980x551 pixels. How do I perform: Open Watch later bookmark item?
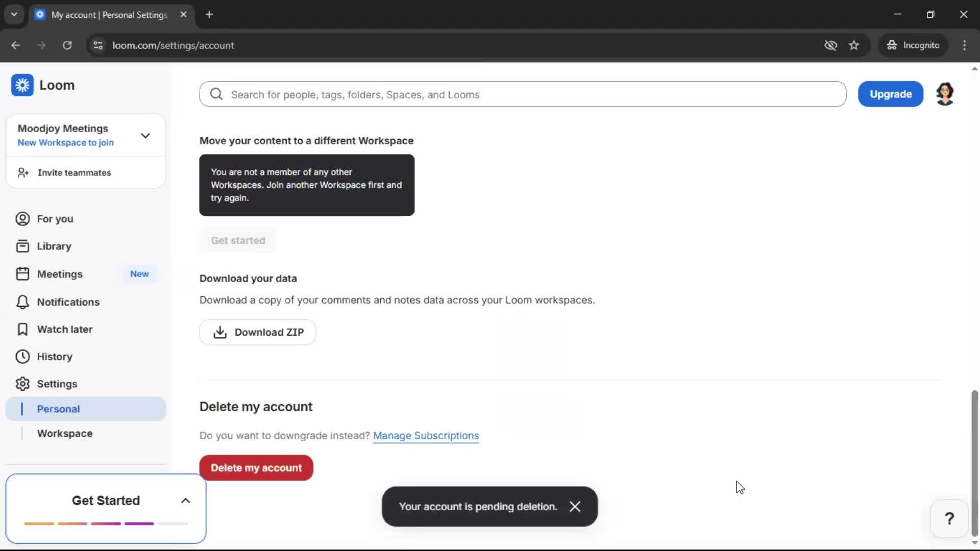[64, 330]
